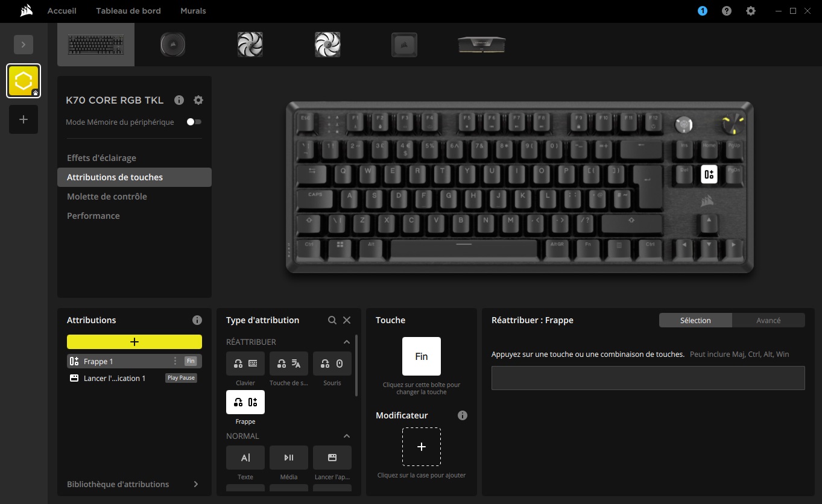Collapse the NORMAL section

click(x=346, y=436)
